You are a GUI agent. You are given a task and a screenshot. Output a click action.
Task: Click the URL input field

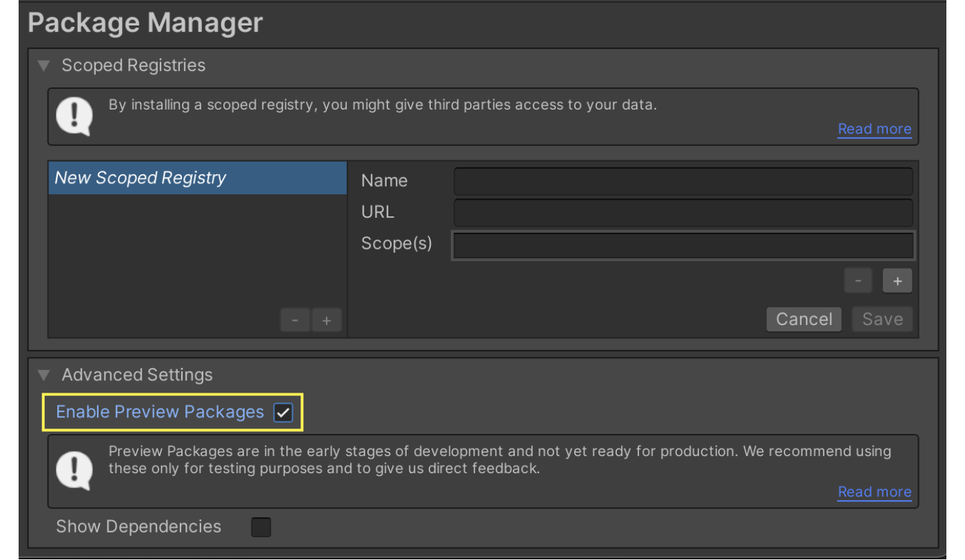click(x=682, y=212)
